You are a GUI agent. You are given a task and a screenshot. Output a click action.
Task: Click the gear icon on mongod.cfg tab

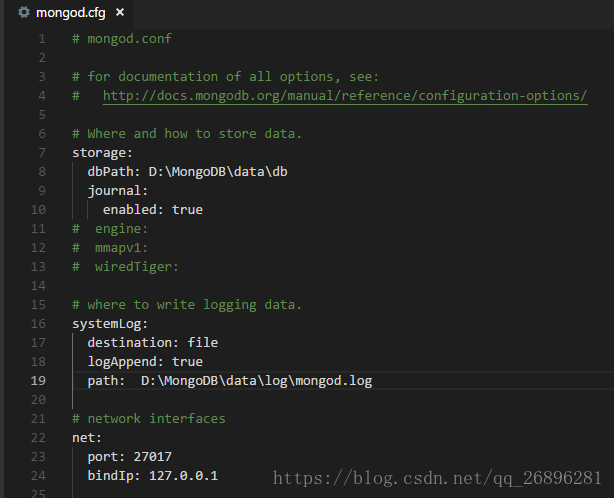pos(24,13)
